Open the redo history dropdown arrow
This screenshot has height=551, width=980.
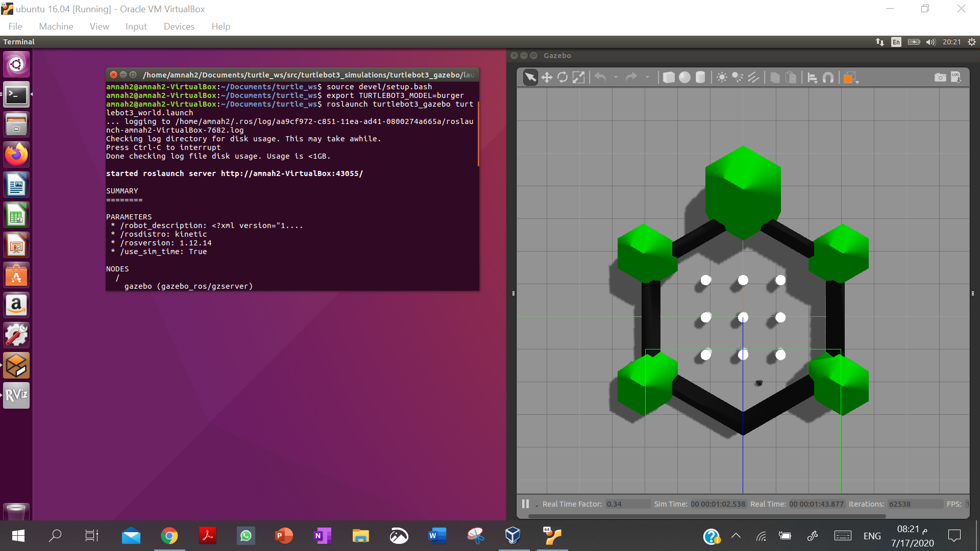(647, 78)
